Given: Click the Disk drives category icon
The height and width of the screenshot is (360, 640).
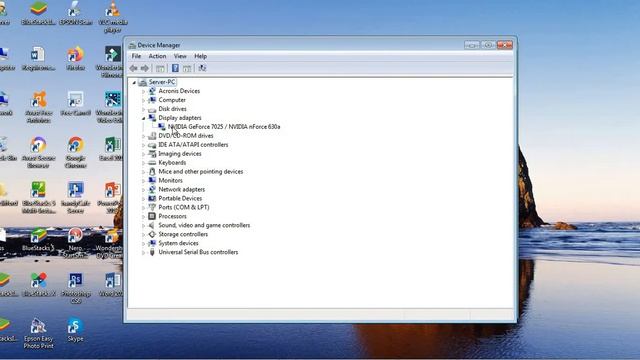Looking at the screenshot, I should 152,109.
